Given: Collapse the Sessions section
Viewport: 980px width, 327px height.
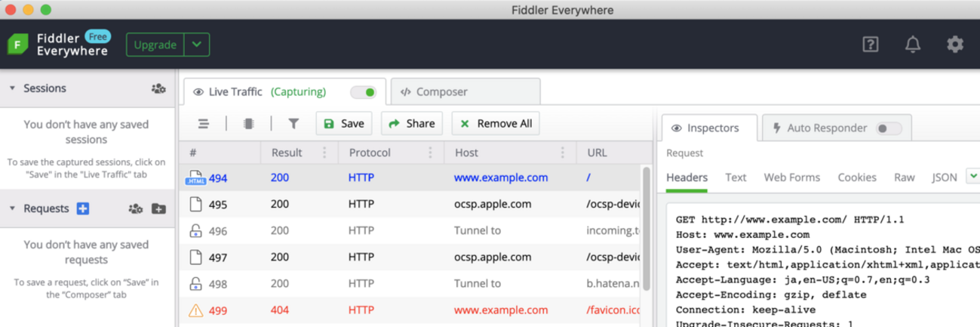Looking at the screenshot, I should click(12, 88).
